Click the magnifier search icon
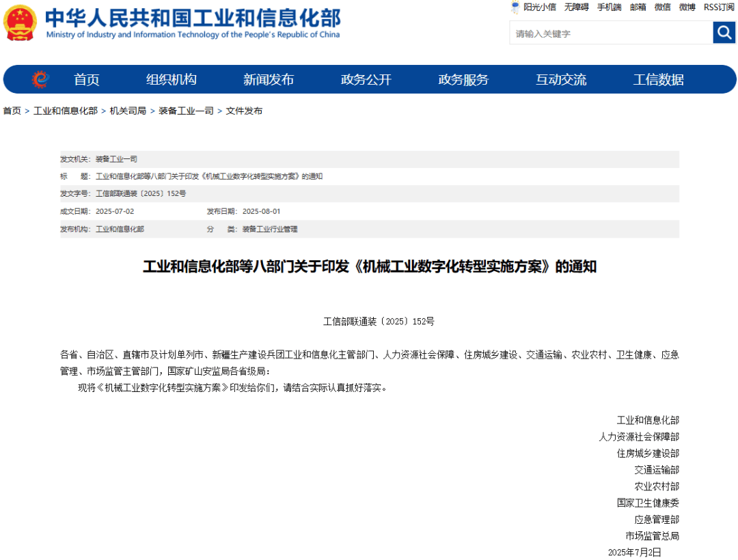The height and width of the screenshot is (560, 738). click(724, 32)
